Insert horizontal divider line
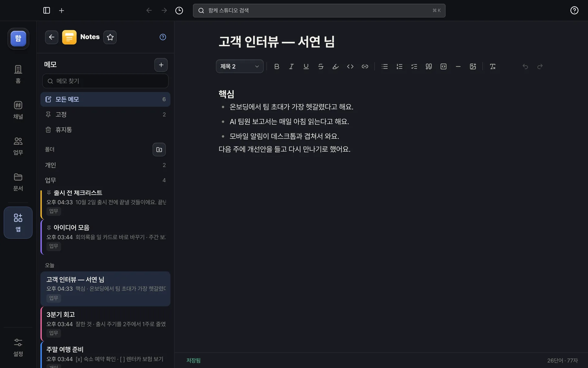This screenshot has height=368, width=588. click(458, 66)
